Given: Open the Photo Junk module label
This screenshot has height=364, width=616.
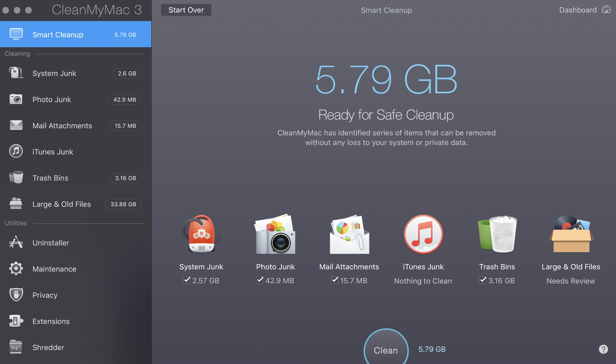Looking at the screenshot, I should coord(52,100).
